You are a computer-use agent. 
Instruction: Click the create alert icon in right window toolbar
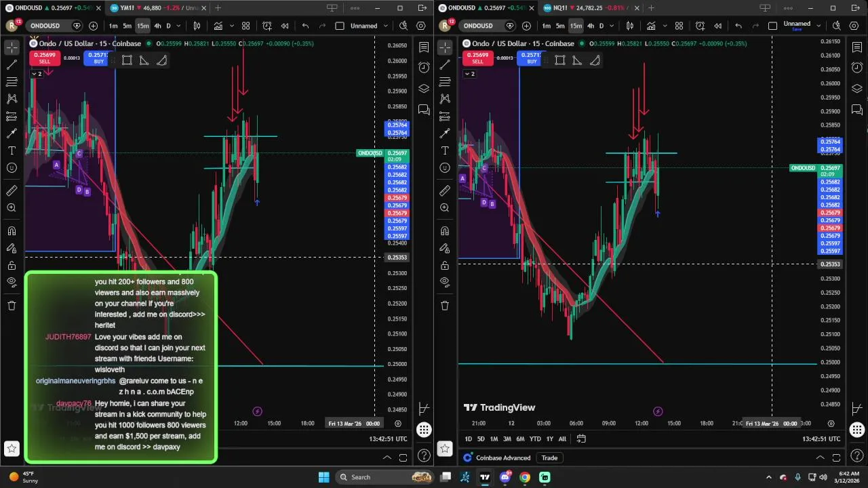pyautogui.click(x=700, y=26)
